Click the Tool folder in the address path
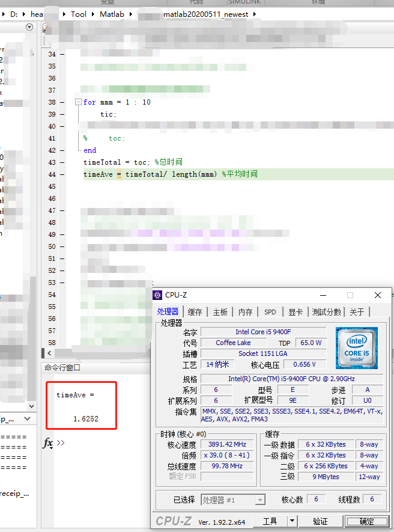Screen dimensions: 394x532 [x=79, y=14]
